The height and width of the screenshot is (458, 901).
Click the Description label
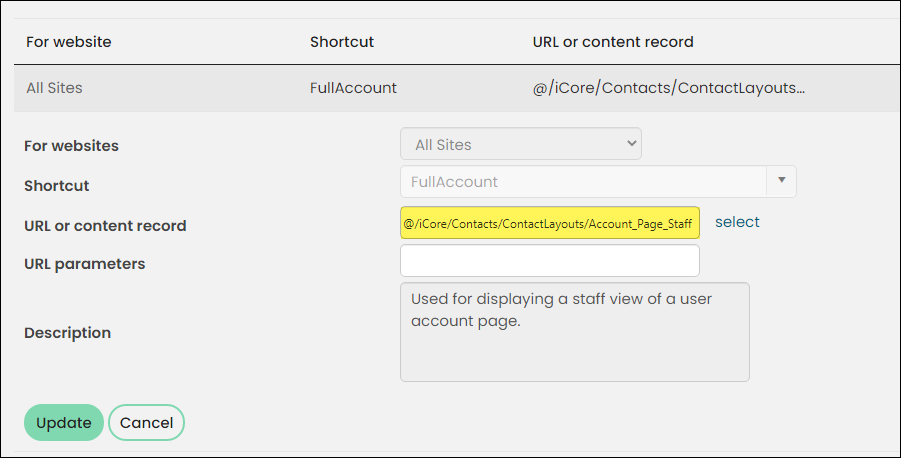pos(67,333)
